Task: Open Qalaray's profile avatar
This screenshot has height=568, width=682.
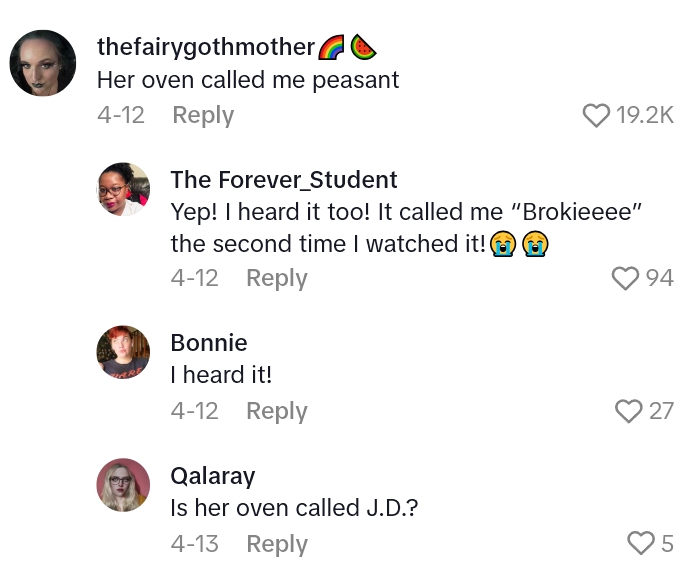Action: [x=124, y=486]
